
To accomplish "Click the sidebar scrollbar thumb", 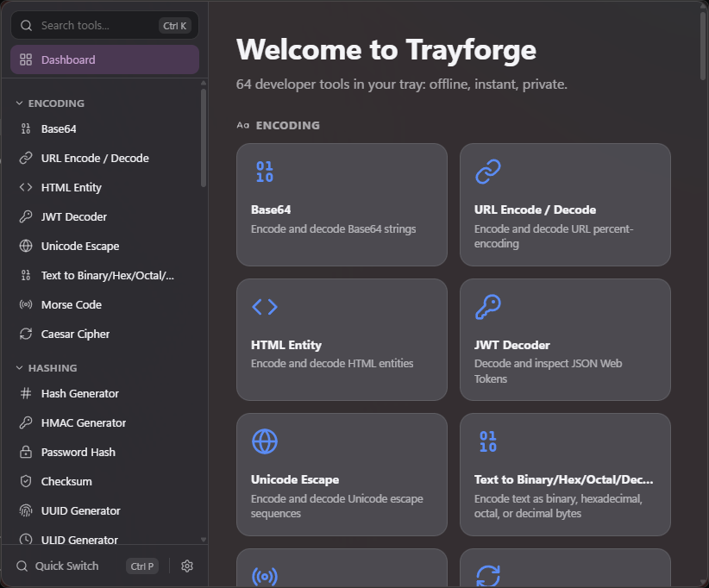I will [x=204, y=138].
